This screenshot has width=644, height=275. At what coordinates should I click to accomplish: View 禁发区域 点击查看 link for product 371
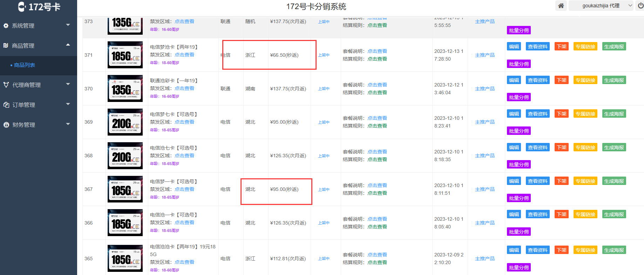click(184, 55)
